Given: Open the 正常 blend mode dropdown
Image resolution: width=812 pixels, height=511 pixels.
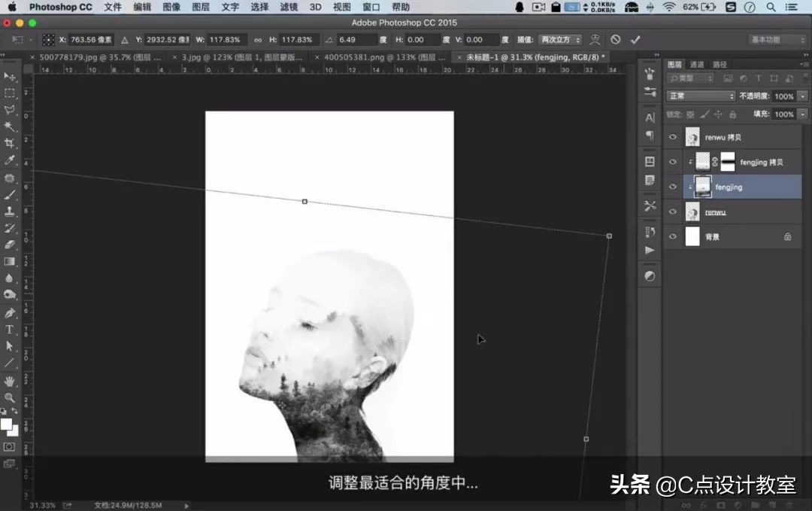Looking at the screenshot, I should (701, 96).
